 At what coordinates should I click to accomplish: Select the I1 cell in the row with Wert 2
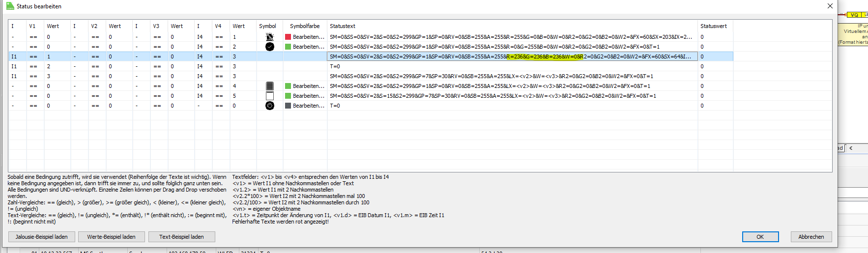coord(17,66)
